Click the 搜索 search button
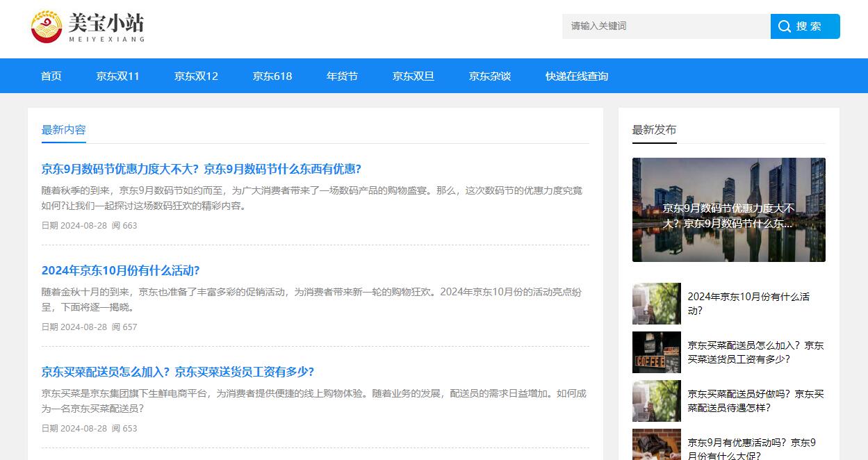The width and height of the screenshot is (868, 460). [x=805, y=26]
